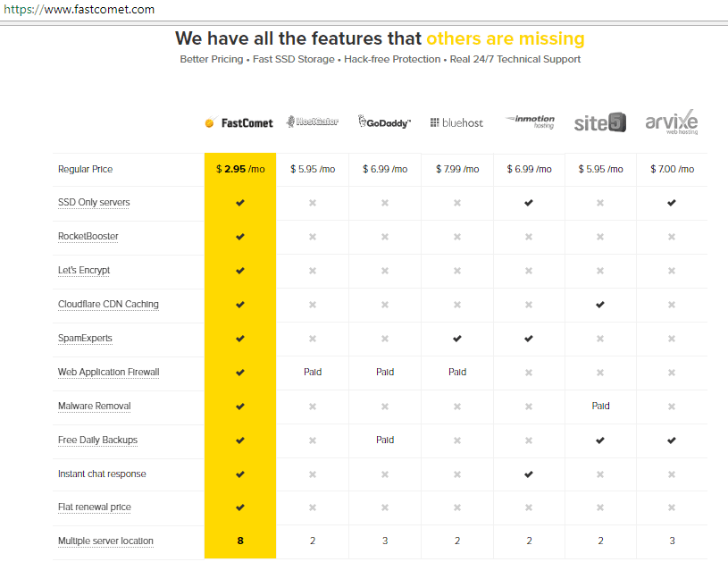Click FastComet's 8 server locations value
The image size is (728, 562).
[240, 541]
